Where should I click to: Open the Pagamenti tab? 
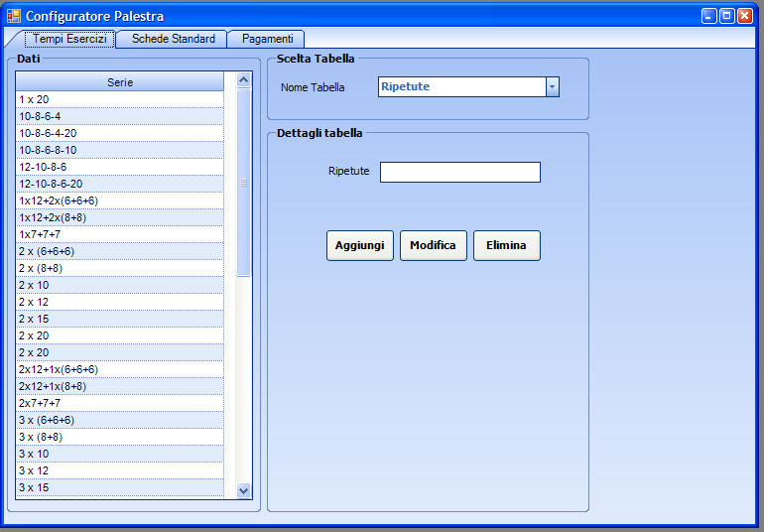click(x=267, y=39)
